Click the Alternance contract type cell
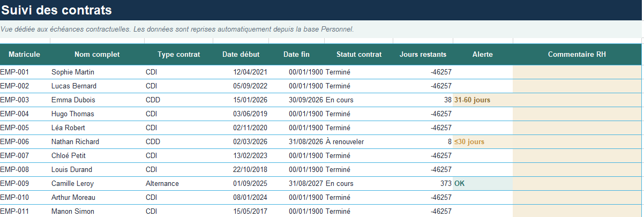Image resolution: width=644 pixels, height=217 pixels. coord(178,183)
